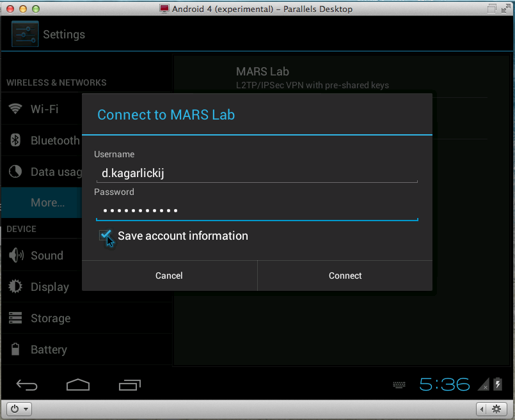The height and width of the screenshot is (420, 515).
Task: Click the Parallels coherence window icon
Action: coord(492,8)
